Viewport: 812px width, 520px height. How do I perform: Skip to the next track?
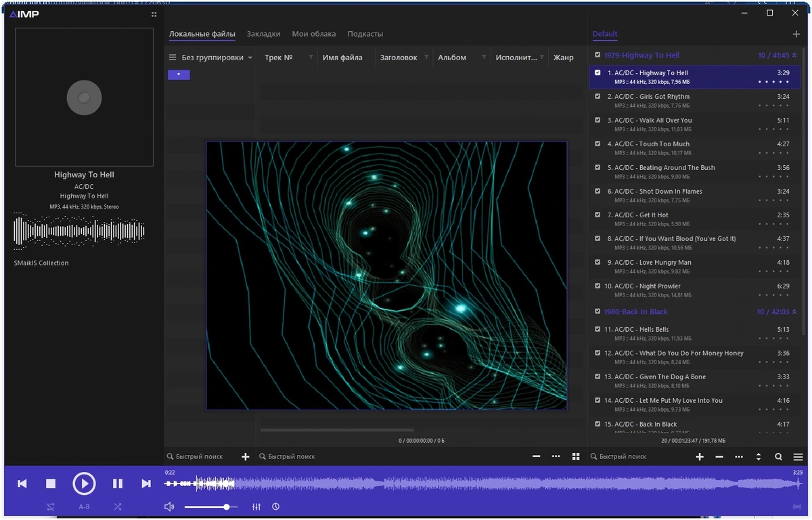coord(146,483)
